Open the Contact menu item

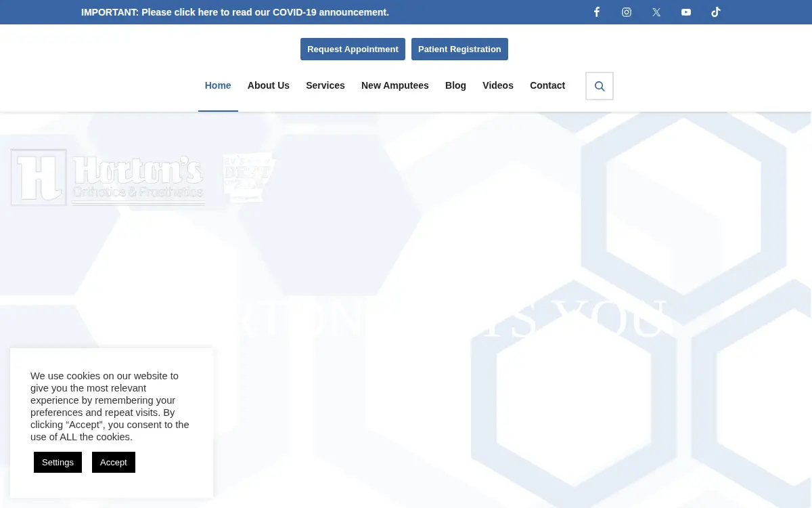[x=547, y=85]
